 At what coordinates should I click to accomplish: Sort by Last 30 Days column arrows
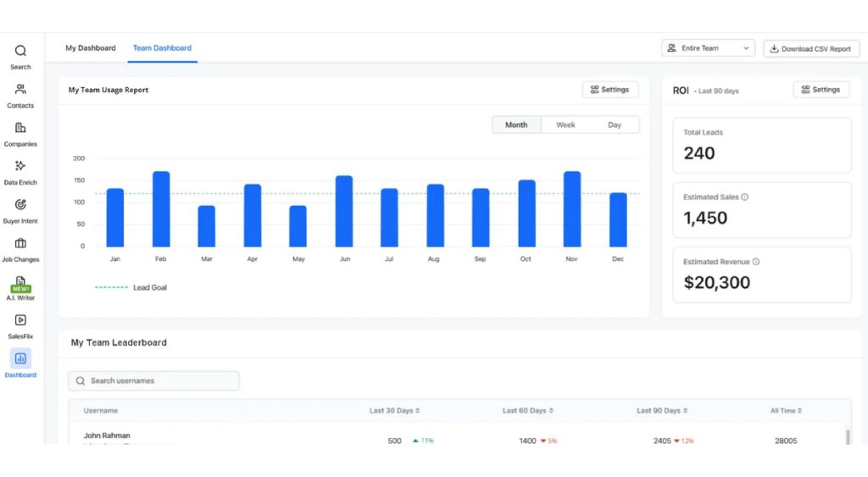tap(417, 411)
